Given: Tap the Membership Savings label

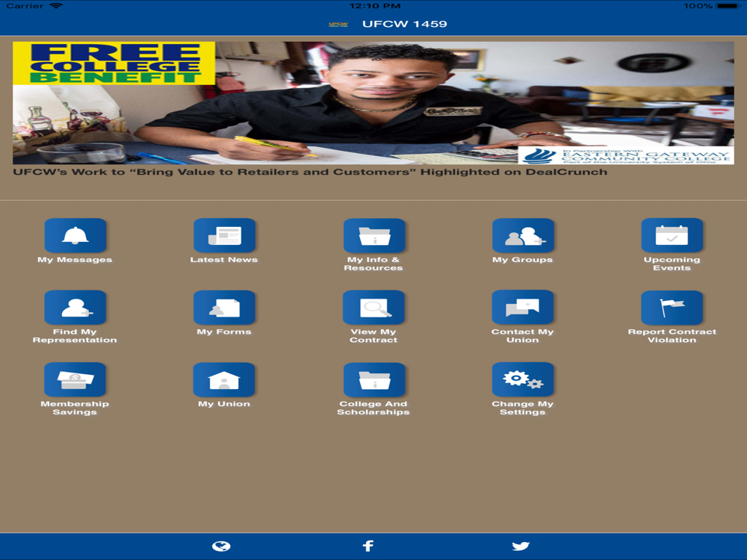Looking at the screenshot, I should (75, 408).
